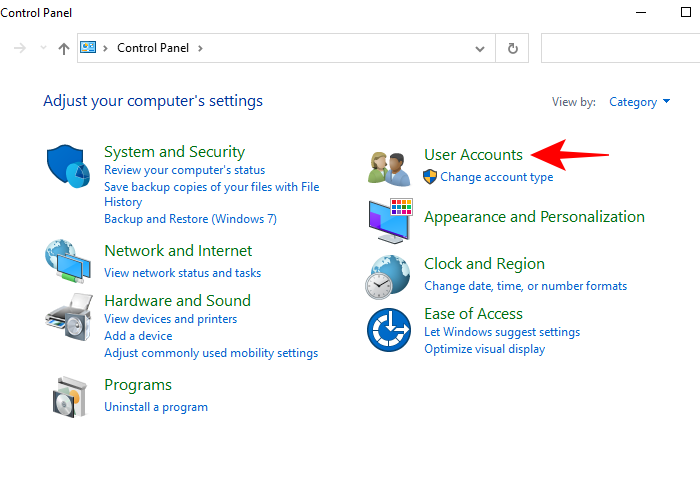
Task: Click the User Accounts people icon
Action: tap(389, 167)
